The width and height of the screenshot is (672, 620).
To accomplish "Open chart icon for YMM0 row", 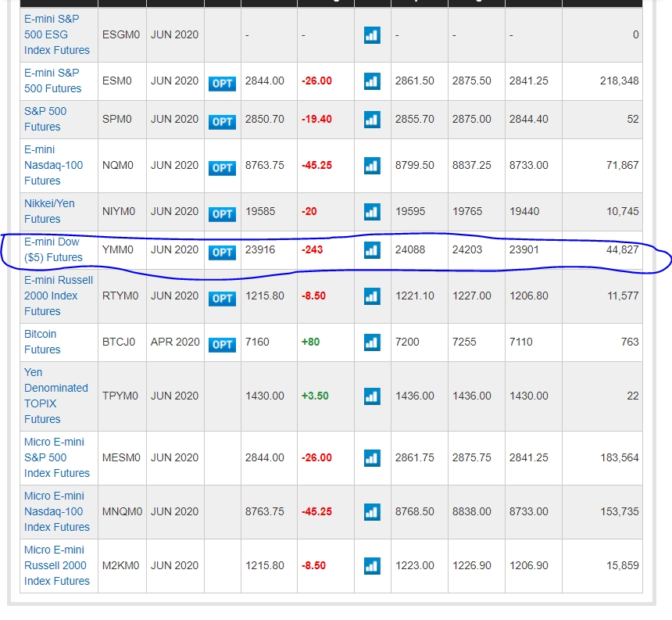I will pyautogui.click(x=372, y=250).
